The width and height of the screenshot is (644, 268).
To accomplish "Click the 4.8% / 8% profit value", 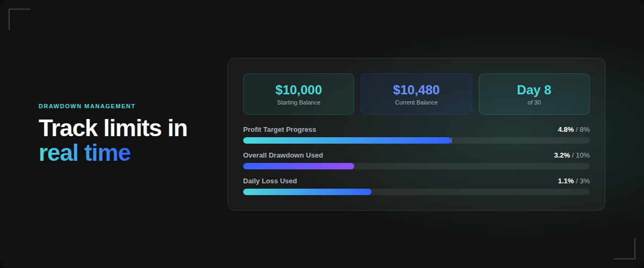I will click(574, 130).
